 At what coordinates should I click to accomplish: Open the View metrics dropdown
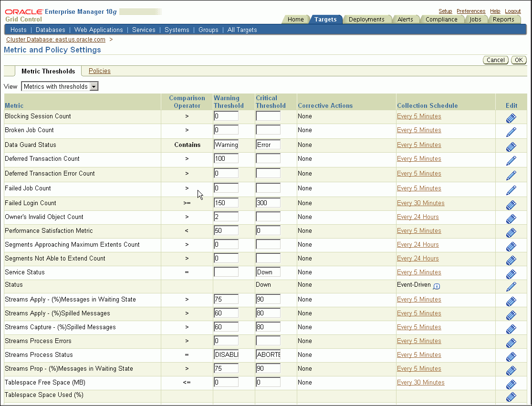[60, 86]
